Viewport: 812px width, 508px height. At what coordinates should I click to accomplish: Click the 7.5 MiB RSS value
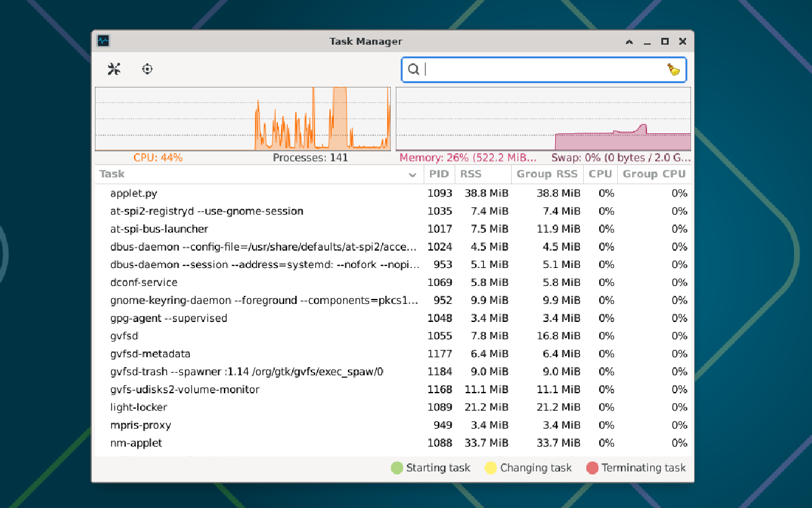coord(489,229)
